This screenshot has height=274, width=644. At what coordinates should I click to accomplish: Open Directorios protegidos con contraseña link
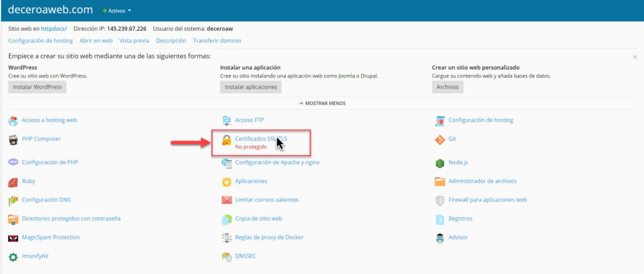(x=71, y=219)
